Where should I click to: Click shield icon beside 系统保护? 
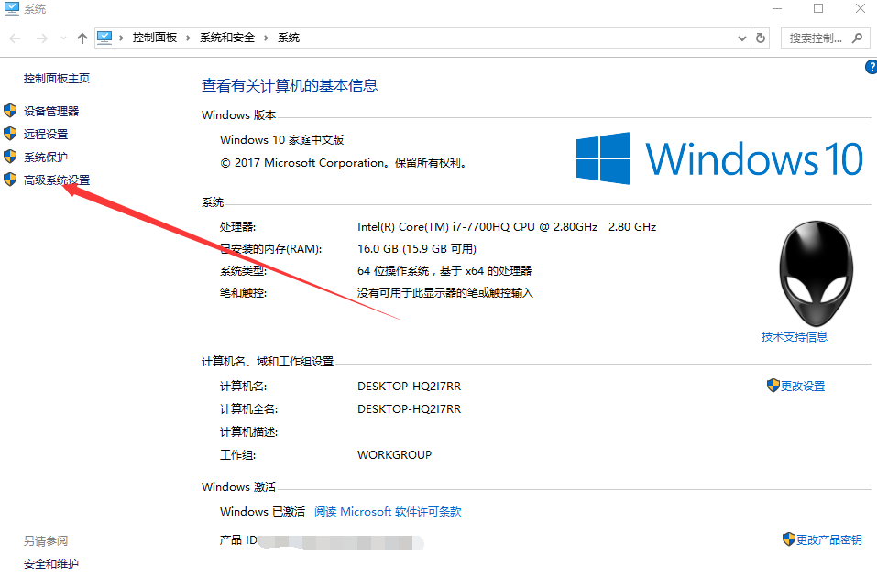point(10,157)
